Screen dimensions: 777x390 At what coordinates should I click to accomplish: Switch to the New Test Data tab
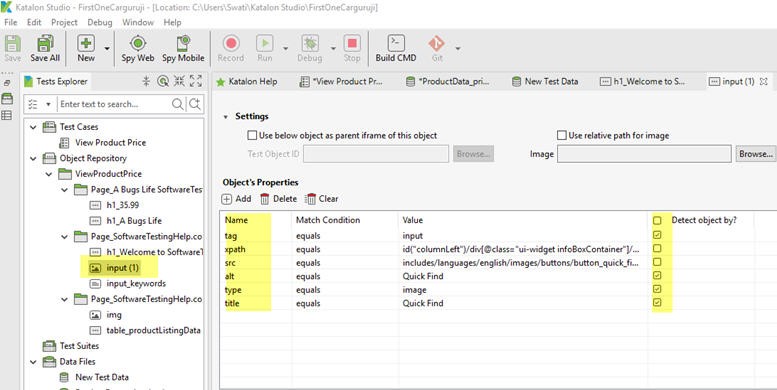(545, 82)
